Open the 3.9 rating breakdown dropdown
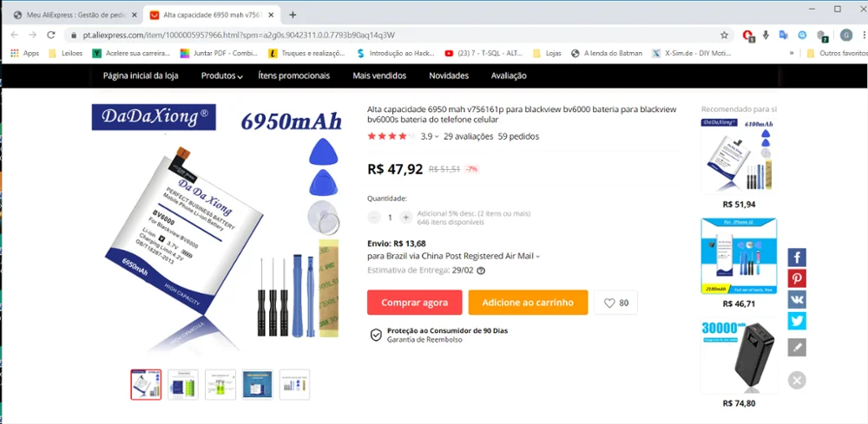Image resolution: width=868 pixels, height=424 pixels. pos(430,136)
